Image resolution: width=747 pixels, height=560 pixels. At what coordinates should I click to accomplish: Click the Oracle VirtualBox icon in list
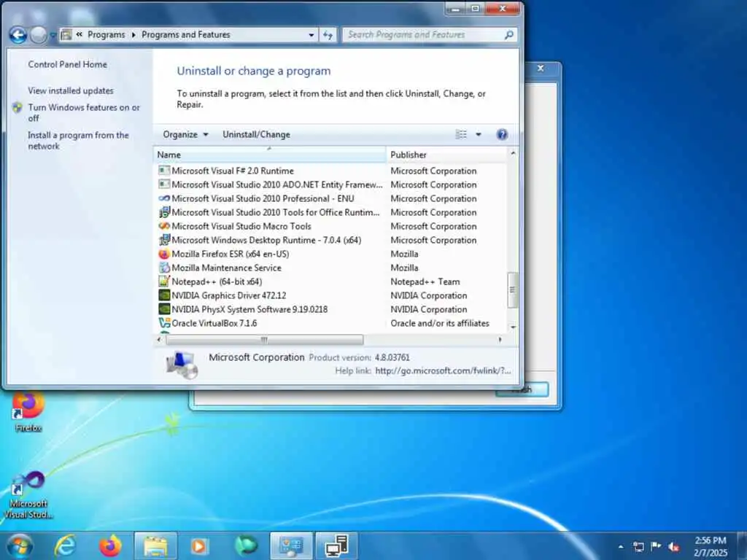[164, 323]
